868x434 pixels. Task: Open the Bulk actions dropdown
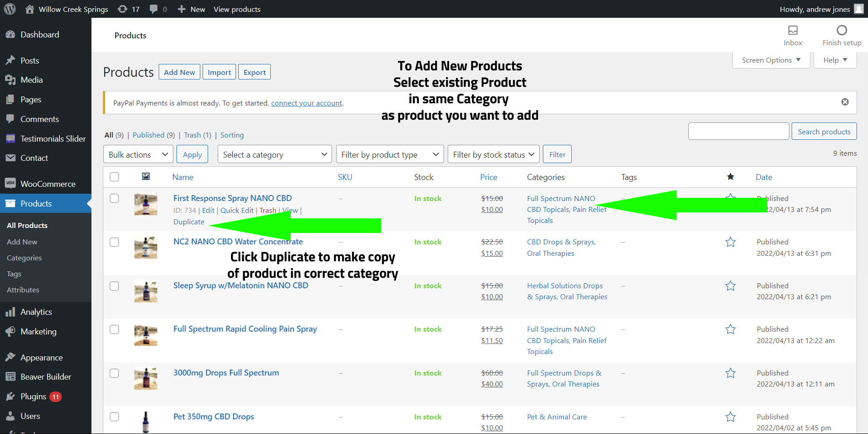[138, 154]
